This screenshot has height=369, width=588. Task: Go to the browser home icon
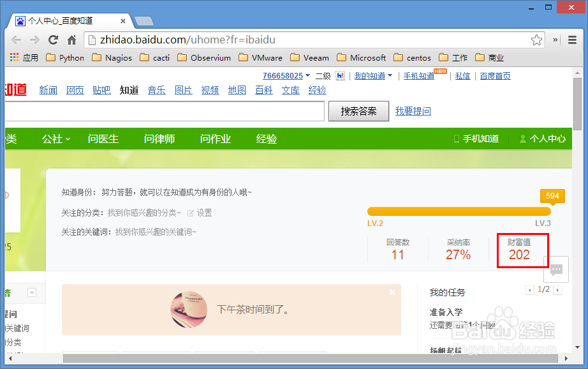tap(71, 40)
